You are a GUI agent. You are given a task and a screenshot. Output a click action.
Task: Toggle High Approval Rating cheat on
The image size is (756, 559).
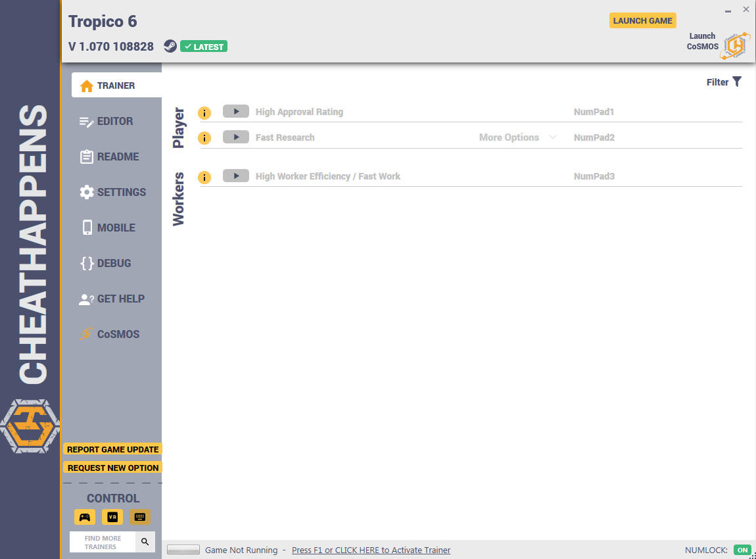coord(236,111)
